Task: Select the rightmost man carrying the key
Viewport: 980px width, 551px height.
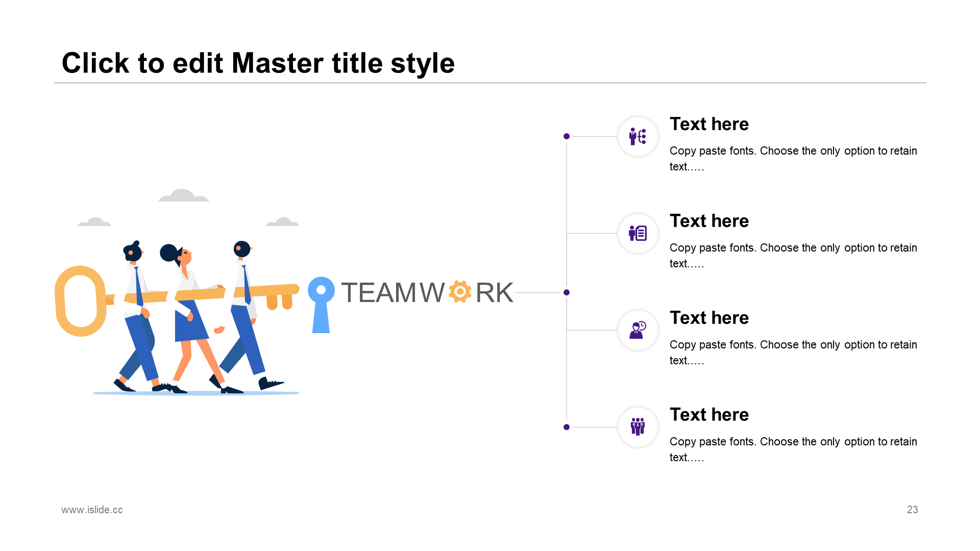Action: click(x=248, y=316)
